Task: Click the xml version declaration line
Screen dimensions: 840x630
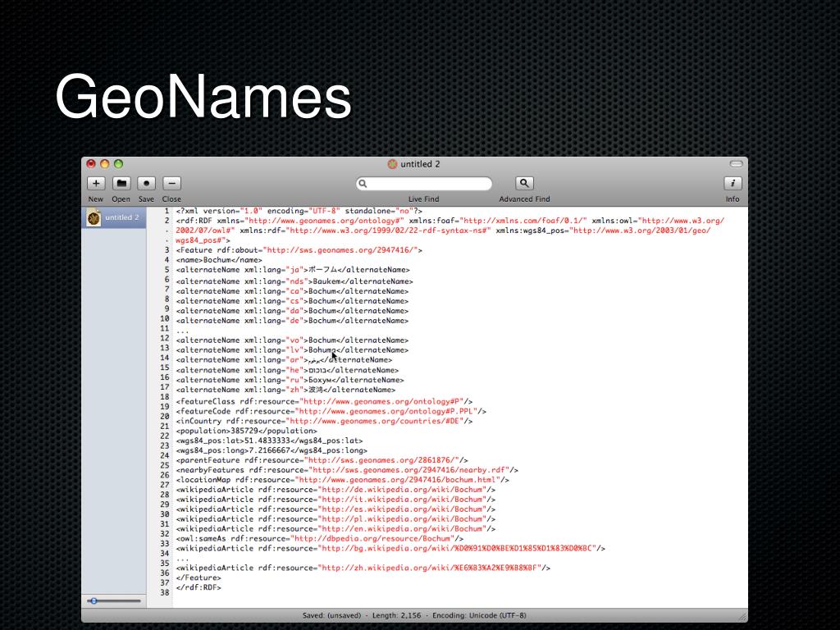Action: (x=299, y=211)
